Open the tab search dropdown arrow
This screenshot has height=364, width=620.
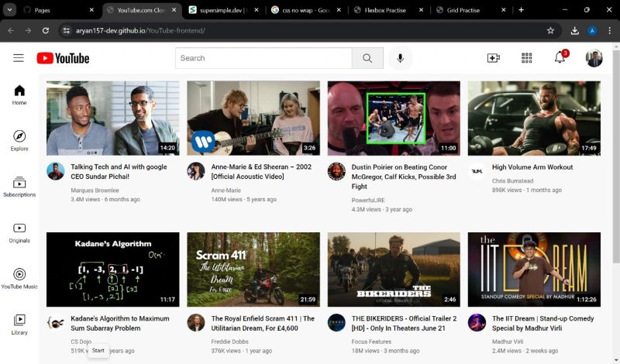pos(11,10)
